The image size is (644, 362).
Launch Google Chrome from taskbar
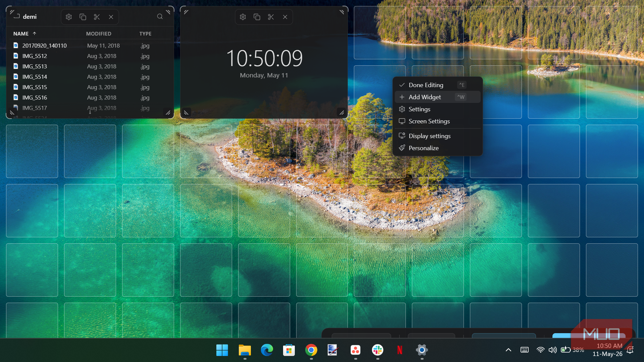point(311,350)
